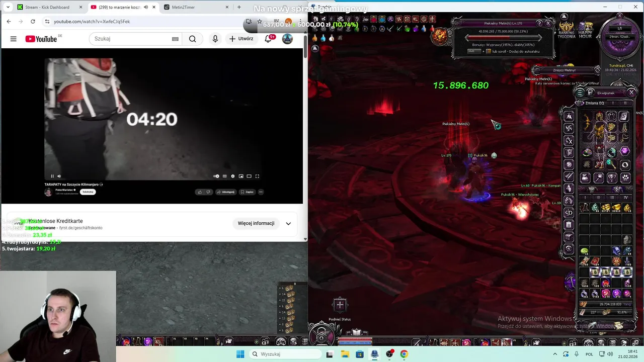The height and width of the screenshot is (362, 644).
Task: Toggle YouTube autoplay switch
Action: [x=216, y=176]
